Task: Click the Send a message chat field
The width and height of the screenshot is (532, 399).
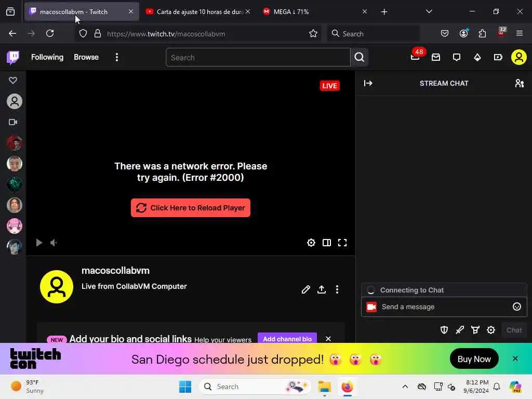Action: click(444, 307)
